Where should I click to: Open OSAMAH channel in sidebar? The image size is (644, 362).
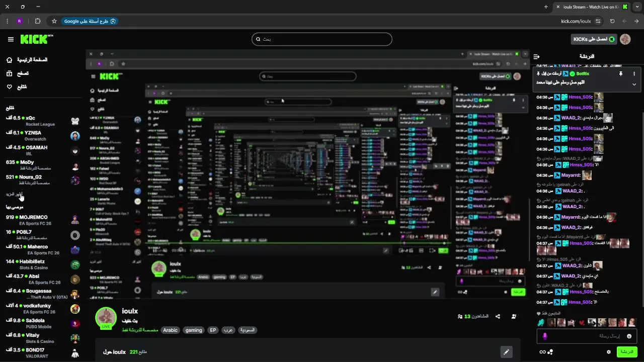coord(43,150)
